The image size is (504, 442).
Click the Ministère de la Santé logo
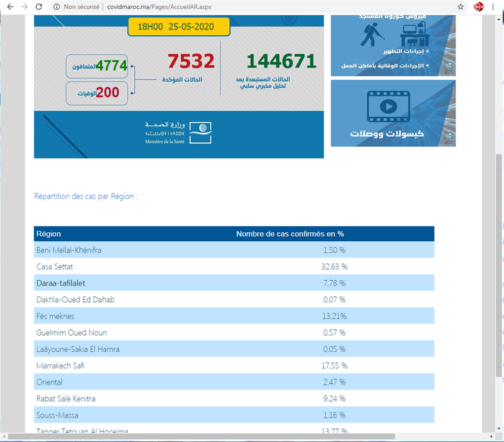coord(202,131)
